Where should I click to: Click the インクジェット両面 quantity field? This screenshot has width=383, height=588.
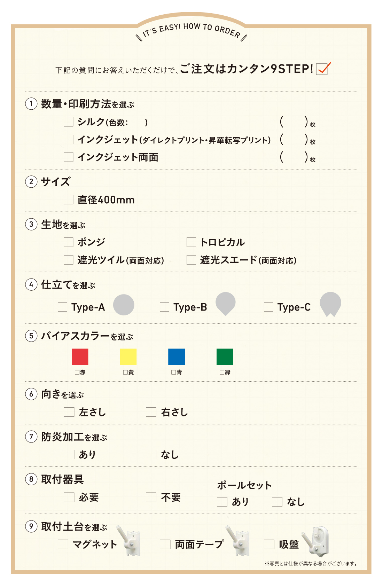[x=294, y=157]
